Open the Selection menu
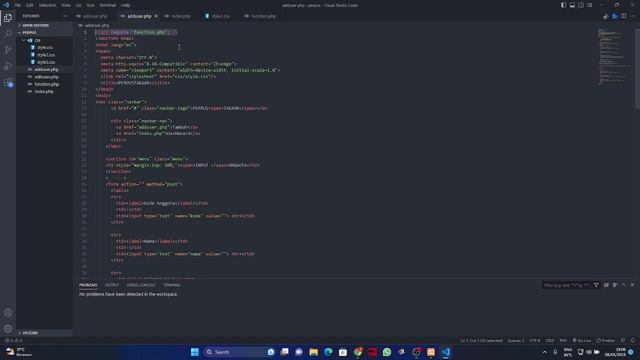The width and height of the screenshot is (640, 360). coord(47,5)
